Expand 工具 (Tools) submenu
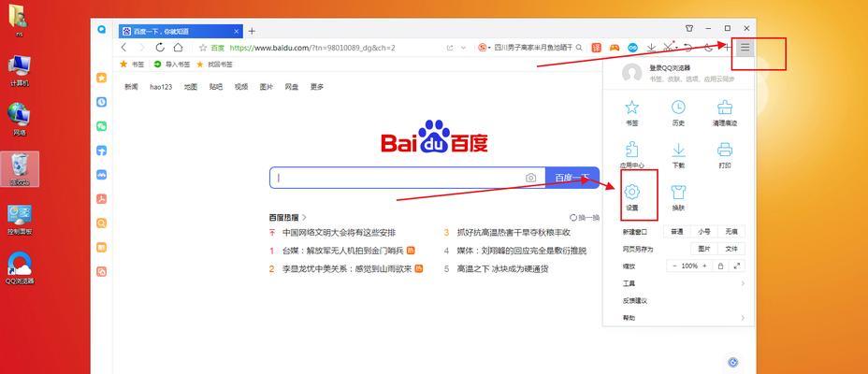 click(x=684, y=283)
